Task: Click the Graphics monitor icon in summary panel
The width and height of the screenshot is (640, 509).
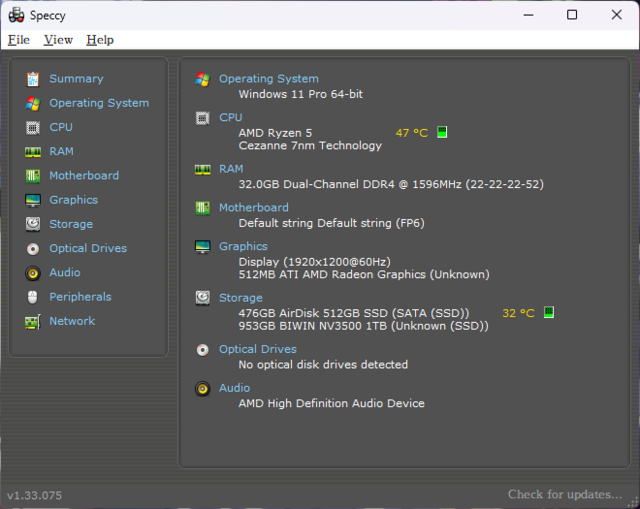Action: point(202,247)
